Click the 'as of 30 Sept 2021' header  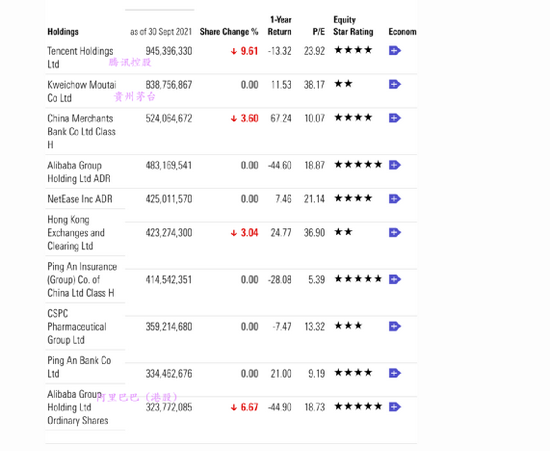161,32
